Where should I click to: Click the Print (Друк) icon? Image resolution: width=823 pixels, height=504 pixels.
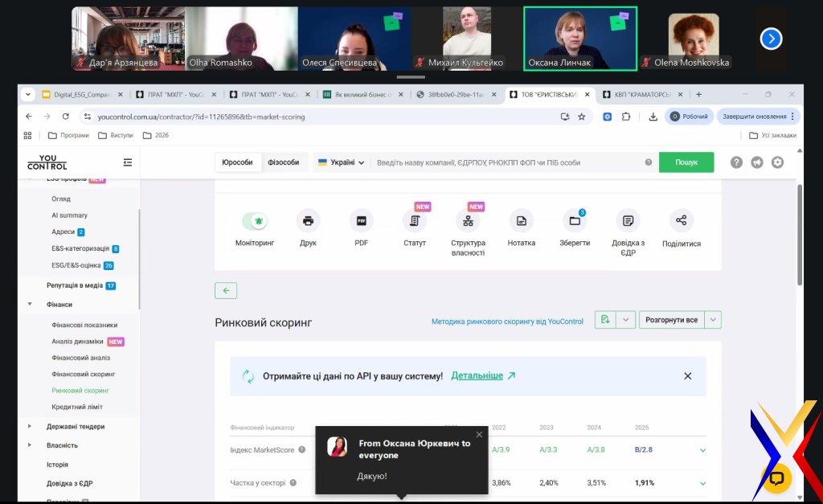(308, 221)
